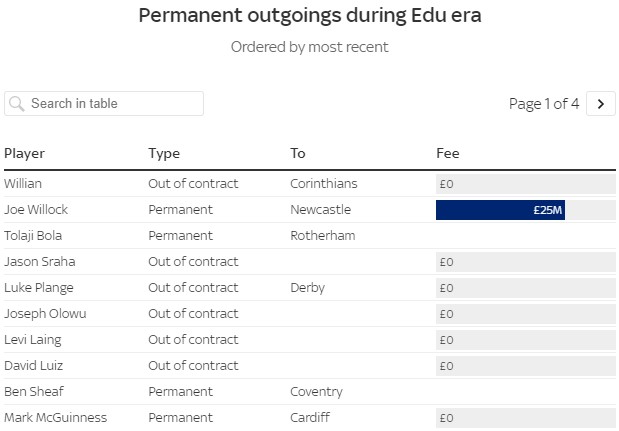Click the Corinthians destination cell
Screen dimensions: 619x431
pyautogui.click(x=323, y=184)
